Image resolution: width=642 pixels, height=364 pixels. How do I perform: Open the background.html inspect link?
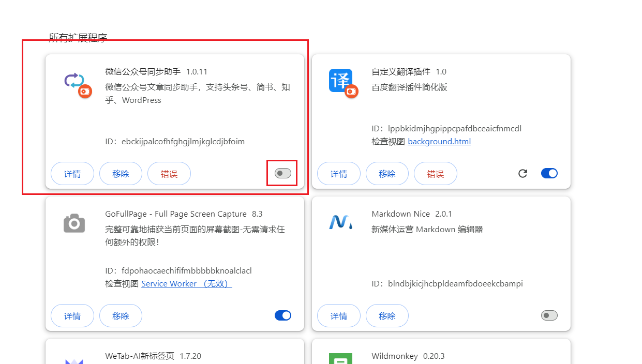[439, 141]
